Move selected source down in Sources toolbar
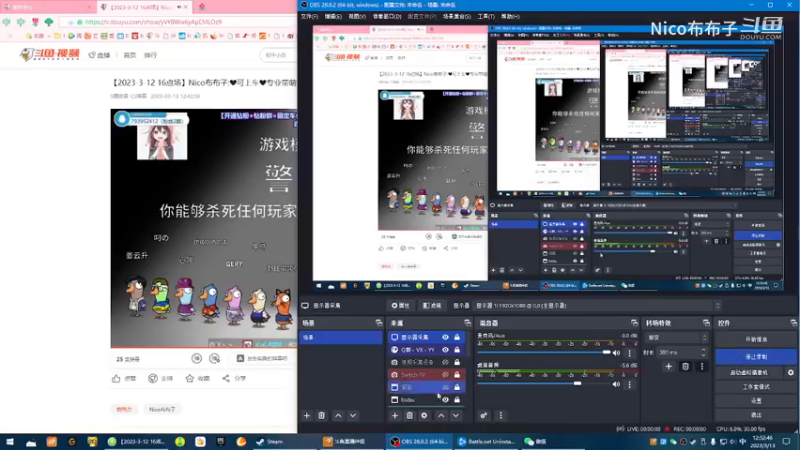The width and height of the screenshot is (800, 450). pos(456,415)
